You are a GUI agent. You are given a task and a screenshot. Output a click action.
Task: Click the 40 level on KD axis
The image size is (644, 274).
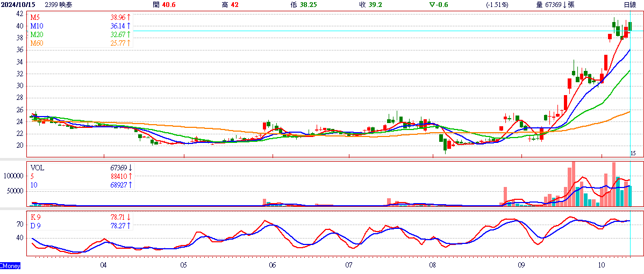(19, 238)
